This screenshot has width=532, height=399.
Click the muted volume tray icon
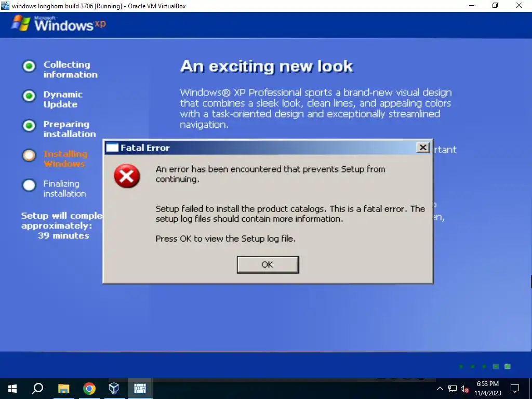[465, 389]
